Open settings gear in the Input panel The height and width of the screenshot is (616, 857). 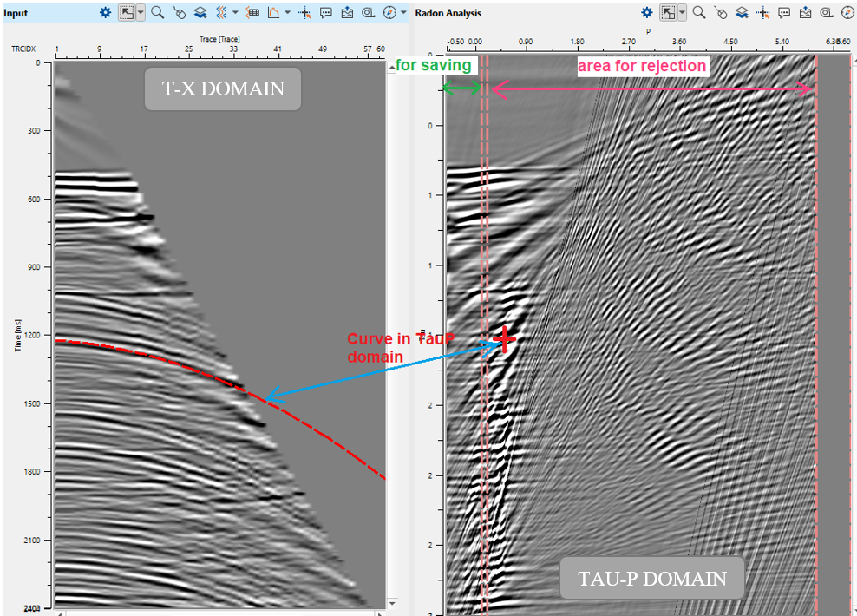tap(105, 13)
